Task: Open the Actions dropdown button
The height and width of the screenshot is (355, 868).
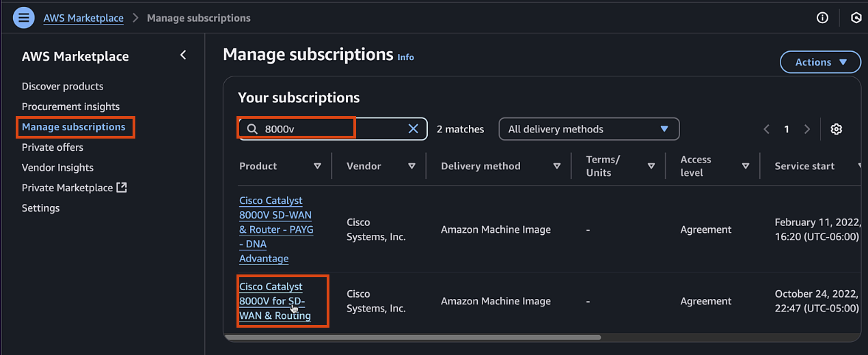Action: coord(820,62)
